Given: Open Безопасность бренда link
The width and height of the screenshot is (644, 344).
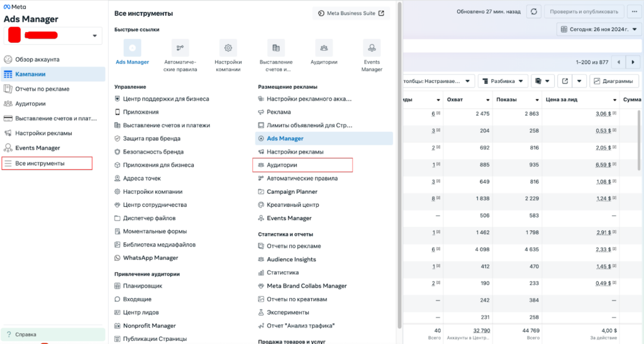Looking at the screenshot, I should [149, 152].
